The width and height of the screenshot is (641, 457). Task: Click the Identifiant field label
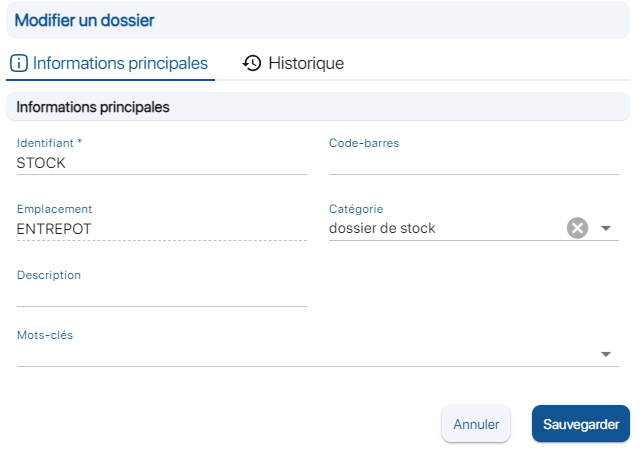coord(49,143)
